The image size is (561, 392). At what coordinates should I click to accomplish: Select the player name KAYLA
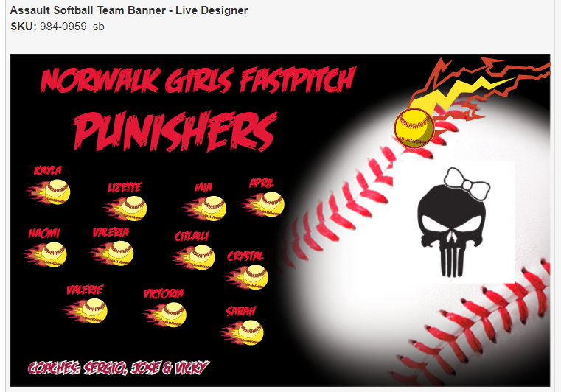coord(48,171)
